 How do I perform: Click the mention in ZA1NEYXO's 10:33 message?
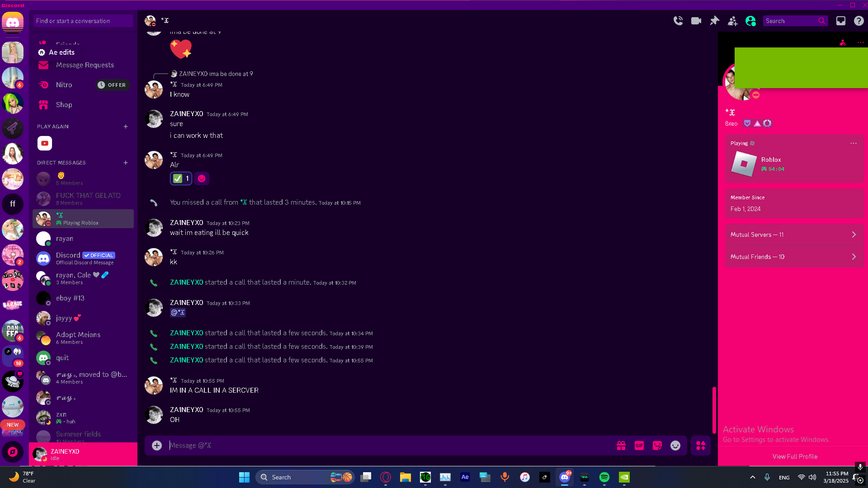(x=178, y=313)
